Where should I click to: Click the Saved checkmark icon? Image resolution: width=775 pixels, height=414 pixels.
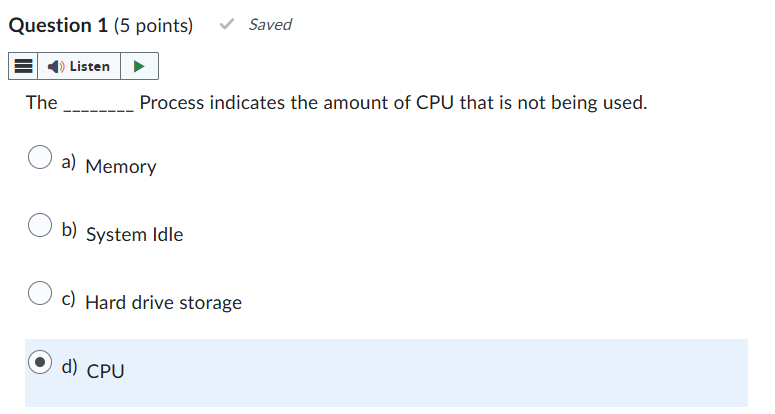228,25
